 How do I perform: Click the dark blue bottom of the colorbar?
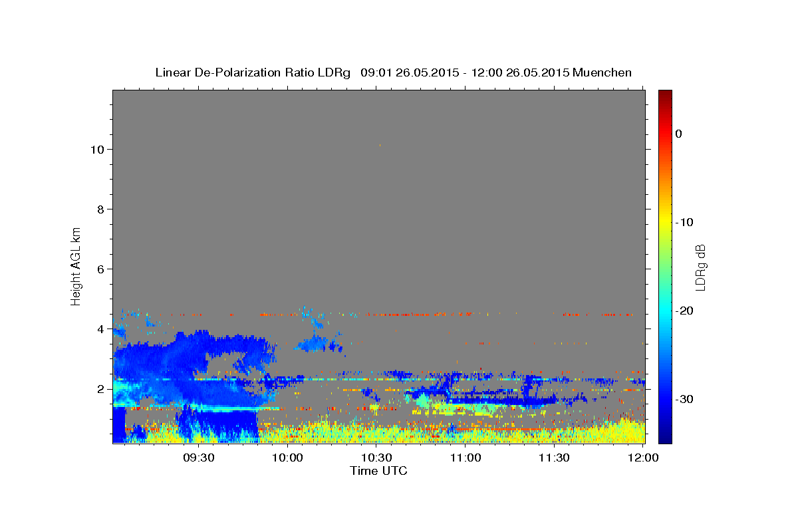tap(665, 438)
